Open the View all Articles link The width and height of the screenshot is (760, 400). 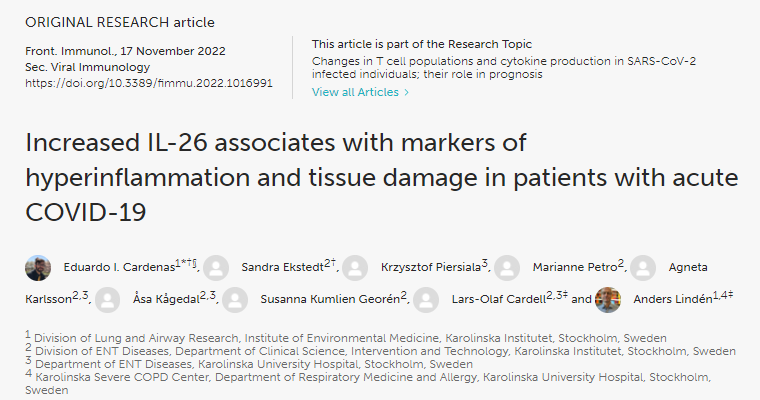click(360, 92)
